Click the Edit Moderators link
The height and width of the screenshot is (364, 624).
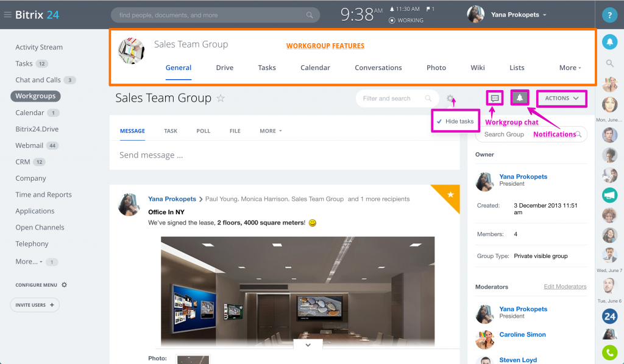point(565,287)
